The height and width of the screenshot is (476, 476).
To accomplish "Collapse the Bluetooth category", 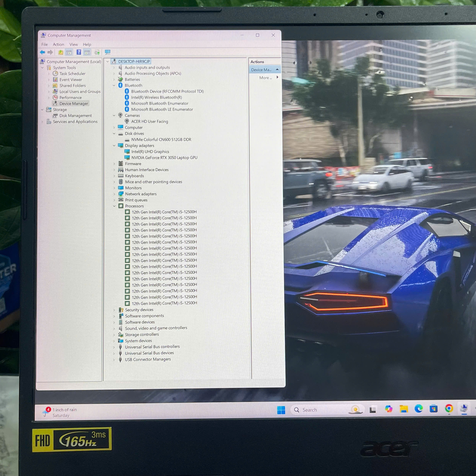I will tap(114, 86).
